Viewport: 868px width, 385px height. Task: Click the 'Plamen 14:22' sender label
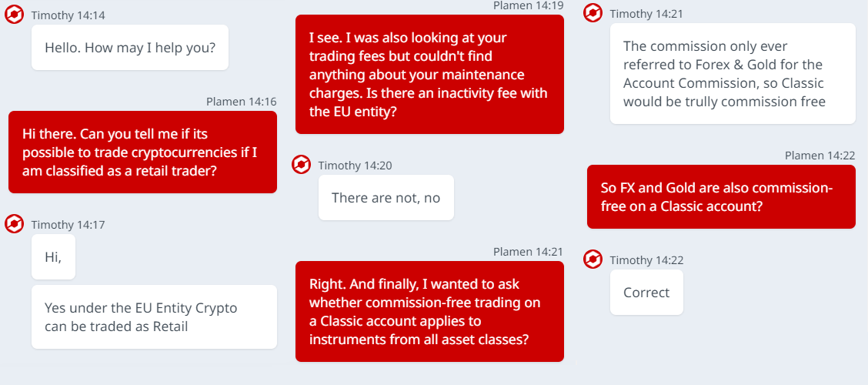pyautogui.click(x=820, y=156)
